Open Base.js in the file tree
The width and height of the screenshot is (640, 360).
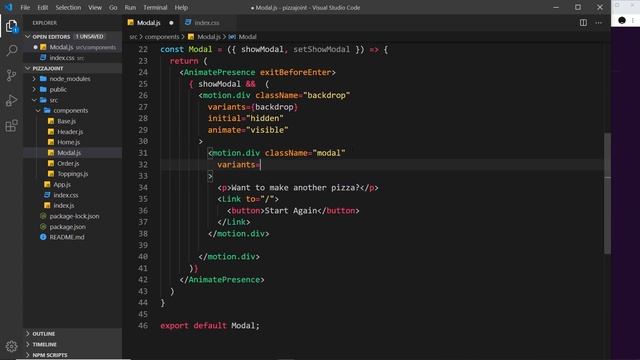point(66,121)
